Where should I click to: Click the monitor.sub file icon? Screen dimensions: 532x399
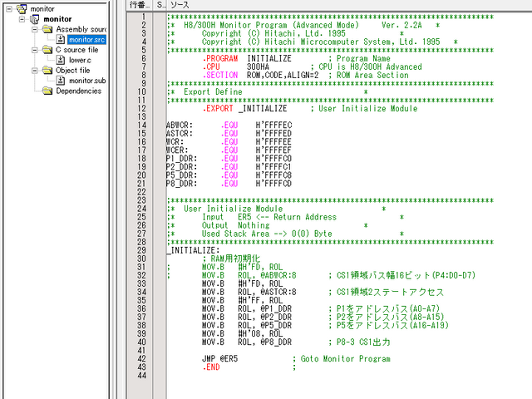point(61,81)
